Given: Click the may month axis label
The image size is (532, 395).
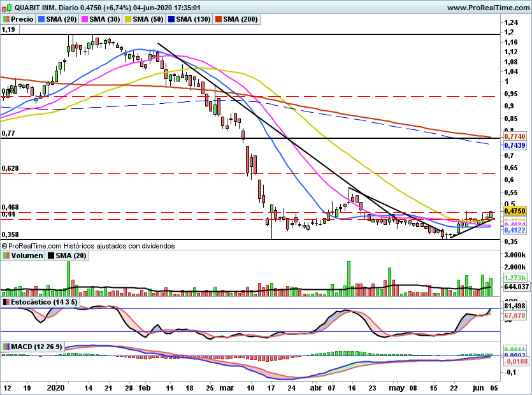Looking at the screenshot, I should (x=397, y=388).
